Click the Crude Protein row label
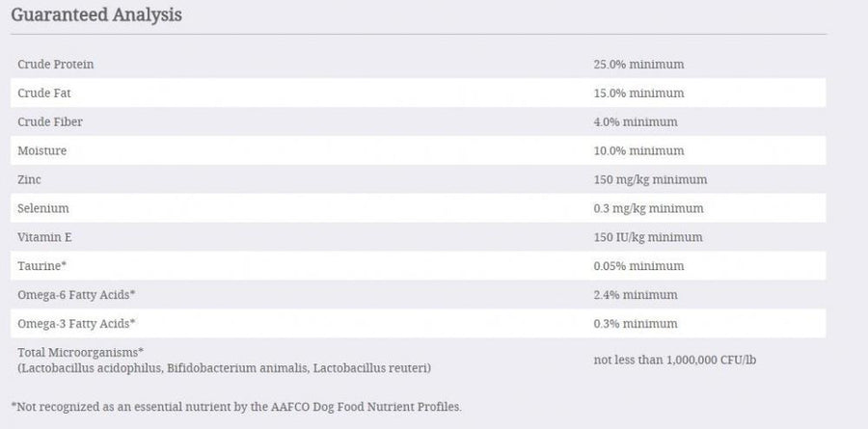Image resolution: width=868 pixels, height=429 pixels. click(x=55, y=64)
